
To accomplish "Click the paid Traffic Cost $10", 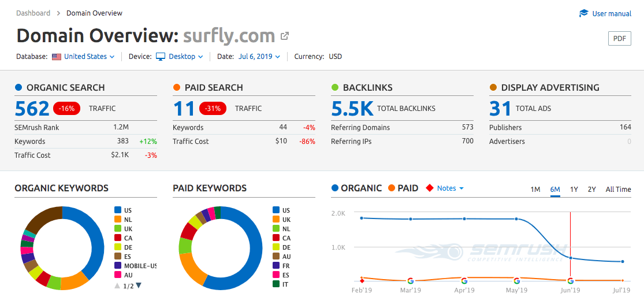I will pos(281,142).
